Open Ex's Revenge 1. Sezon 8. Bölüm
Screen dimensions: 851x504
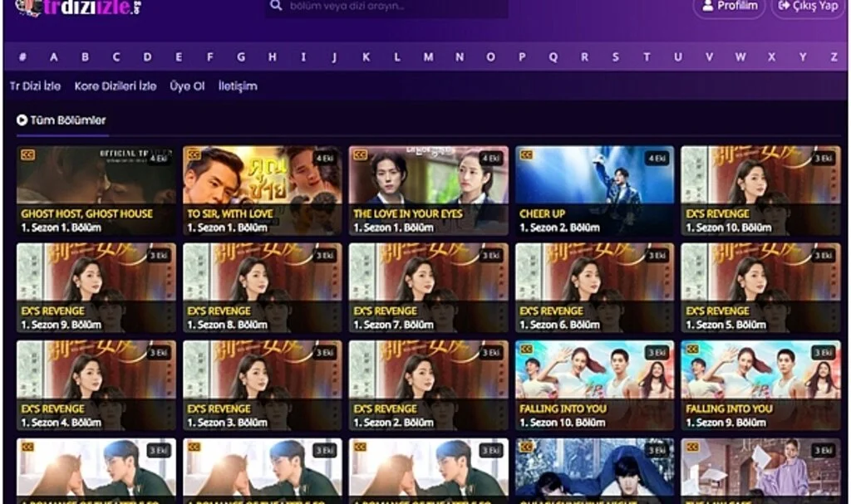click(x=263, y=288)
